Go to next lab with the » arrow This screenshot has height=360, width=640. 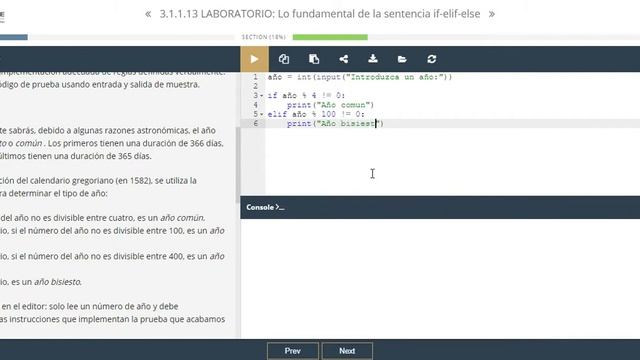pos(492,14)
